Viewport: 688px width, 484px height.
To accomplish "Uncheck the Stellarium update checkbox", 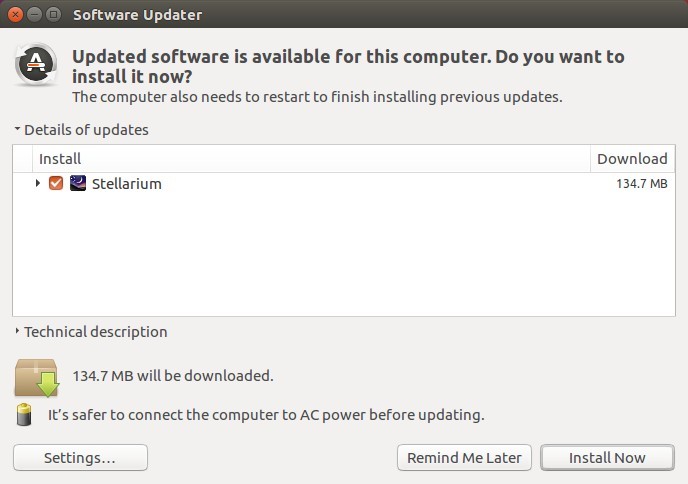I will point(56,183).
